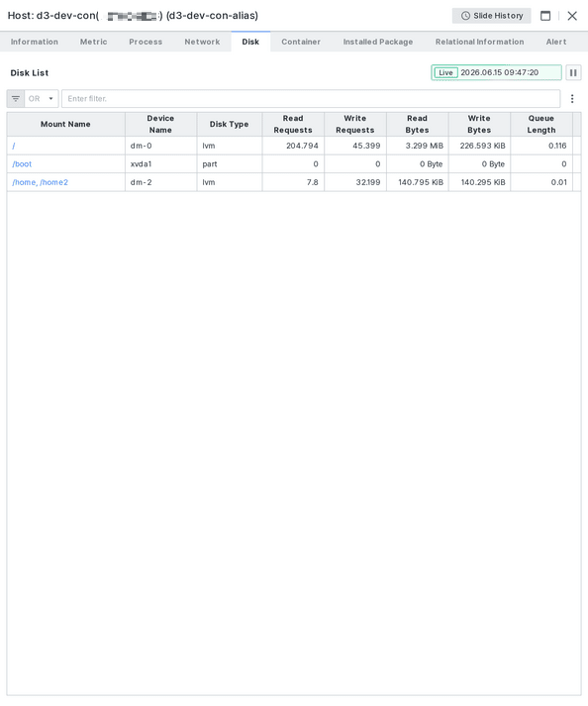Switch to the Alert tab

tap(556, 42)
